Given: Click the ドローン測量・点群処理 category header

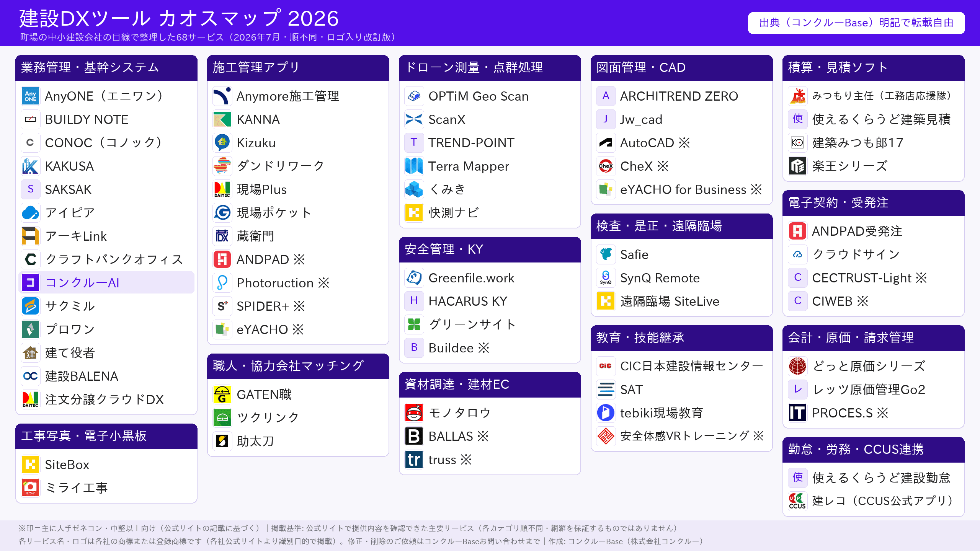Looking at the screenshot, I should click(x=490, y=68).
